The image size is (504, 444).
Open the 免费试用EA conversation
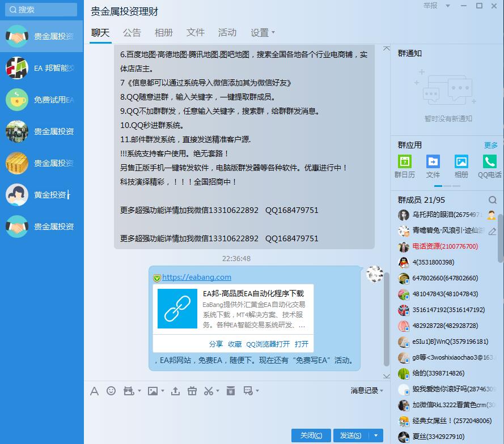[x=41, y=100]
